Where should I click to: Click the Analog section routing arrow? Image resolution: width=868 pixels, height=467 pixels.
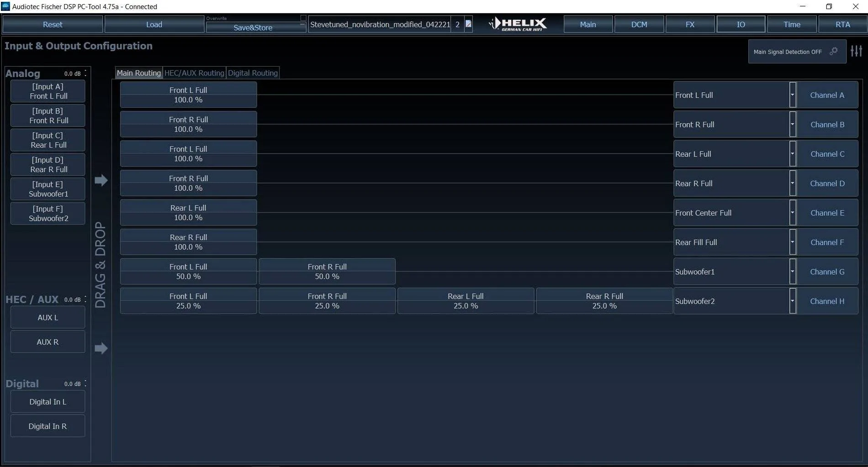click(x=101, y=180)
